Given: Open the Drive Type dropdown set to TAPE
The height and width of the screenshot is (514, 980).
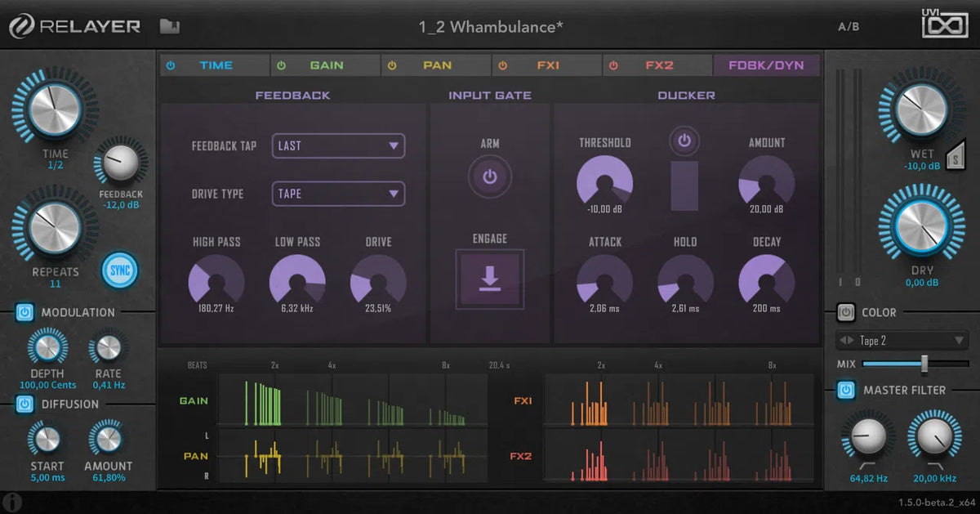Looking at the screenshot, I should pyautogui.click(x=338, y=194).
